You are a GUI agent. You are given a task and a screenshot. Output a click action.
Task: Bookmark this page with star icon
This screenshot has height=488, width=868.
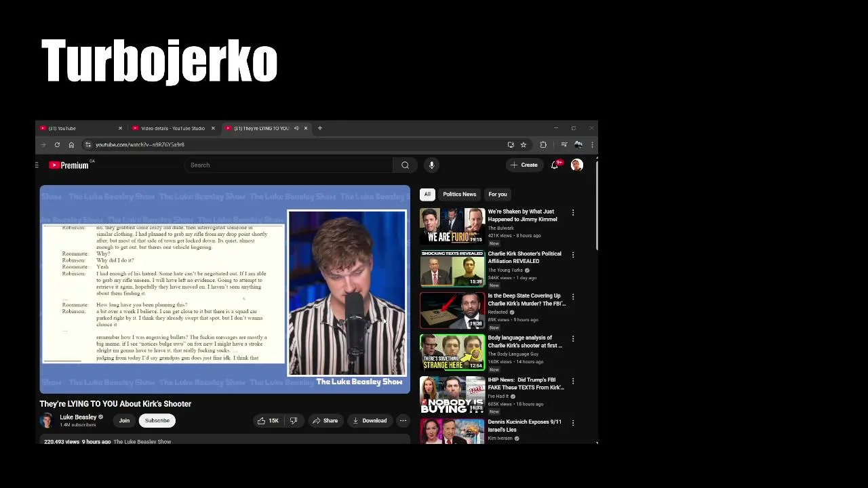(x=524, y=144)
